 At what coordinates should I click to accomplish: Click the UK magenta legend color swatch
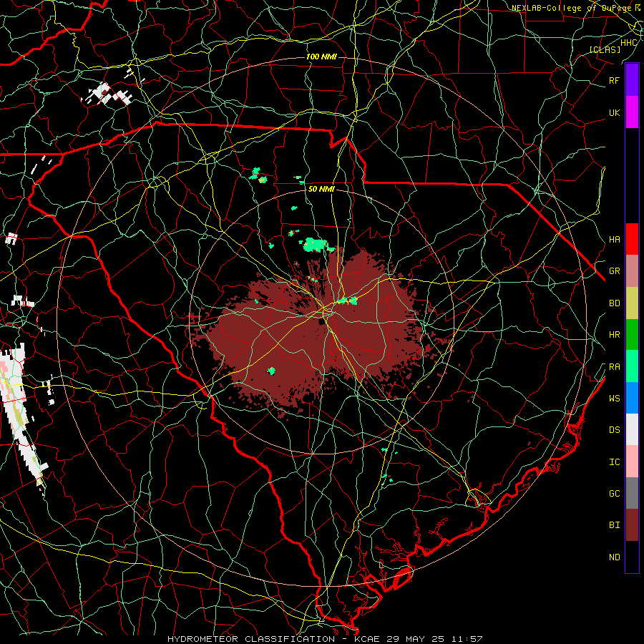click(x=632, y=112)
